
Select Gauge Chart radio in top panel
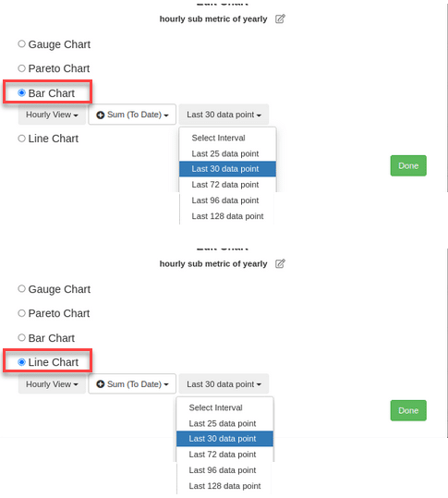click(x=21, y=43)
